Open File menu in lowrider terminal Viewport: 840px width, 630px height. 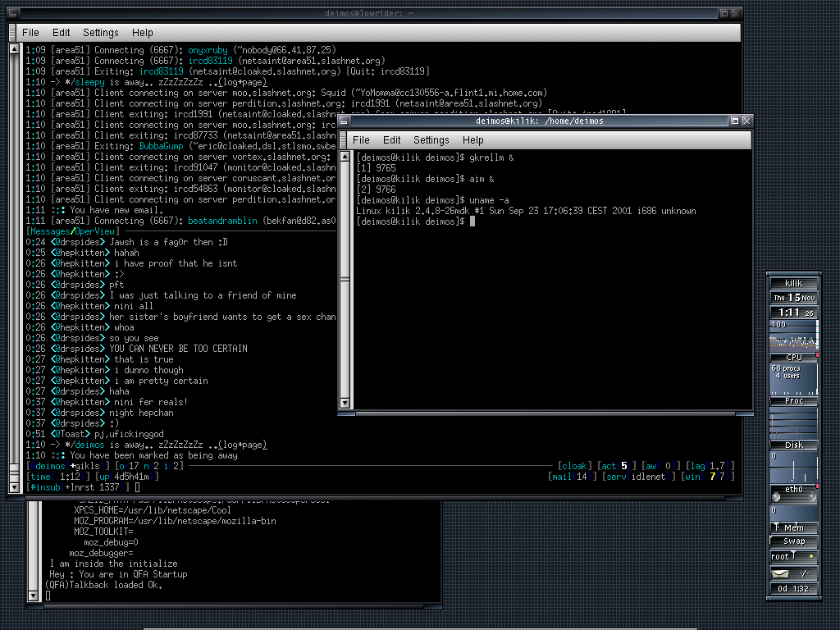[30, 33]
